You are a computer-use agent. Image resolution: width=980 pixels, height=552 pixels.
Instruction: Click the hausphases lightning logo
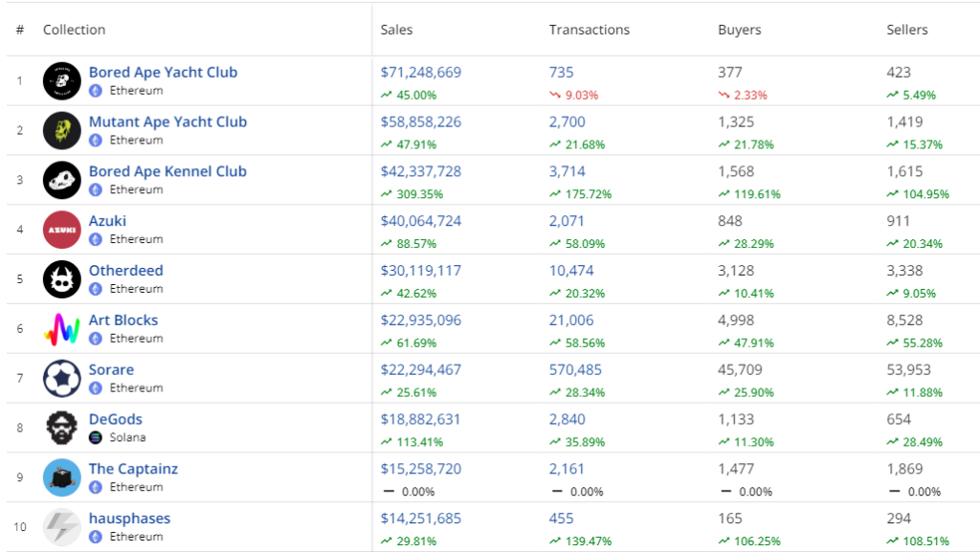click(x=62, y=527)
